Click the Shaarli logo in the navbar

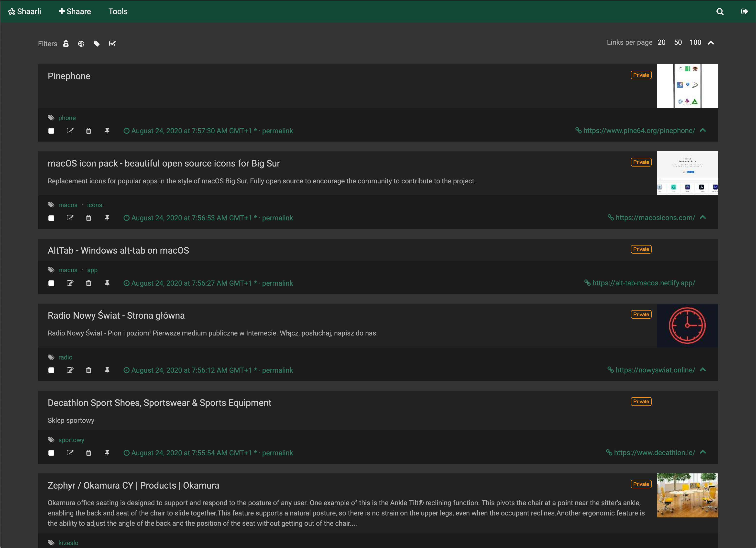point(24,11)
